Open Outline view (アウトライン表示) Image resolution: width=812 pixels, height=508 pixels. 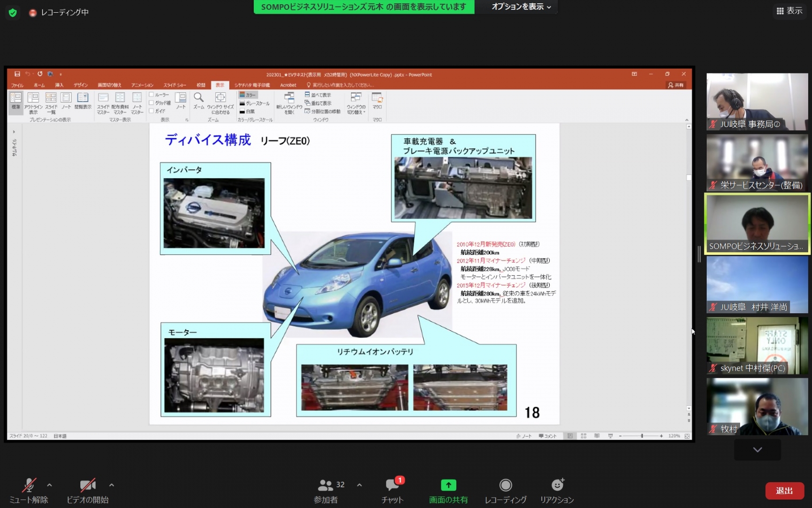click(x=33, y=103)
